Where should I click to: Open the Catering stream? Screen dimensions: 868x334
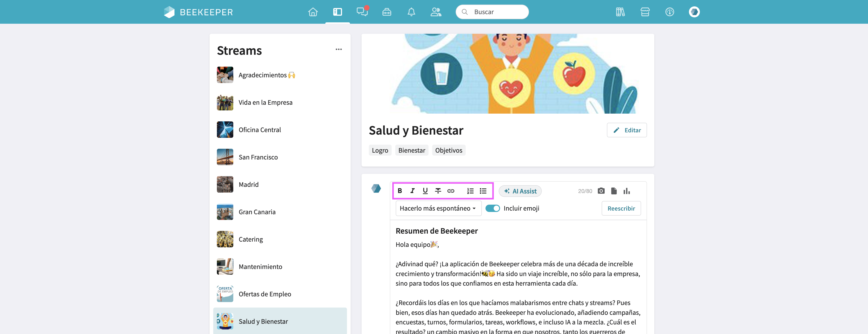tap(280, 239)
